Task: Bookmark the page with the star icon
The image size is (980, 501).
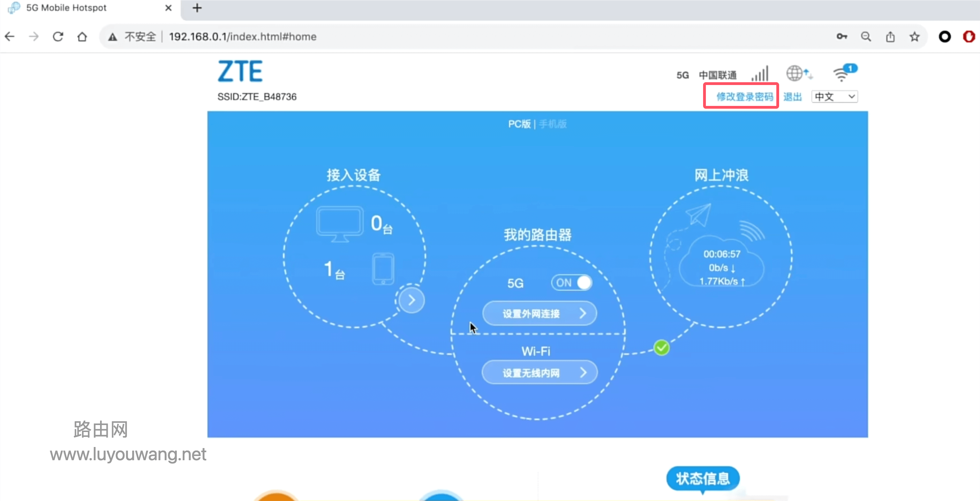Action: pos(914,37)
